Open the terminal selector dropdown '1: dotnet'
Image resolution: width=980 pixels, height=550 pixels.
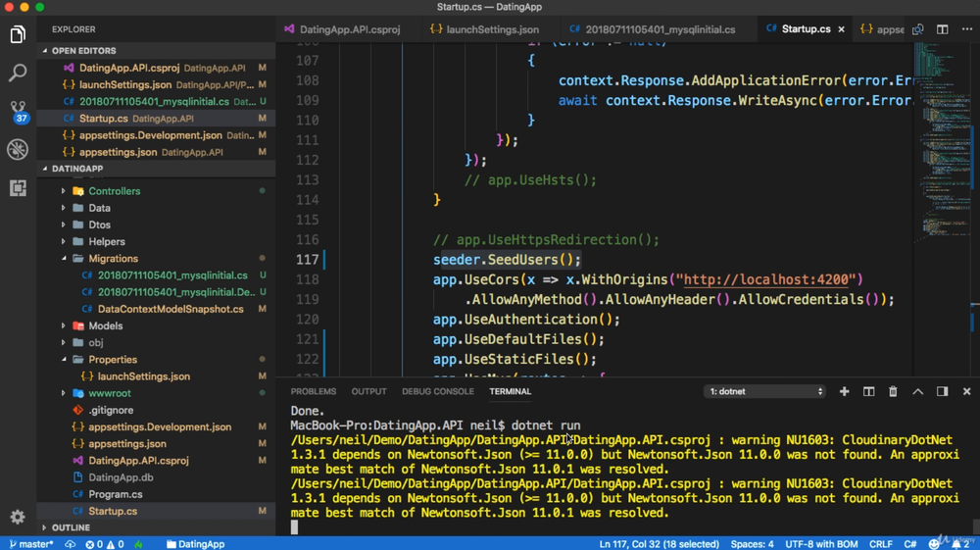pos(764,391)
